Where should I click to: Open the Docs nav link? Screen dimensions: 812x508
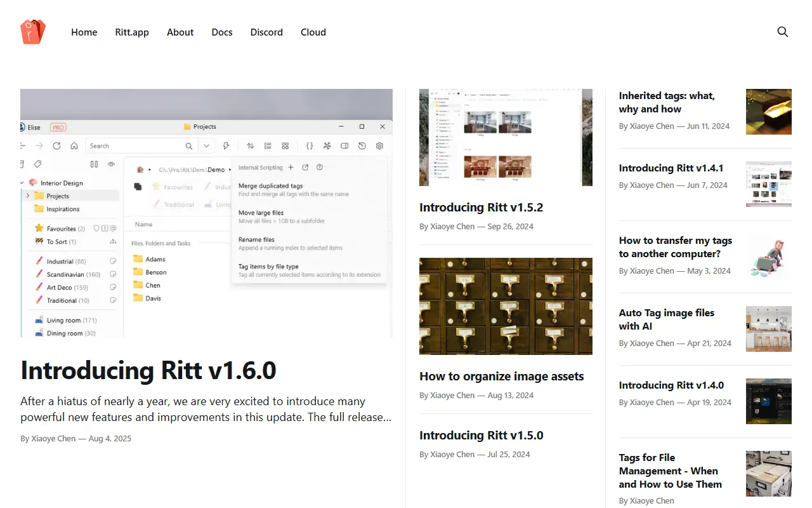(x=222, y=32)
